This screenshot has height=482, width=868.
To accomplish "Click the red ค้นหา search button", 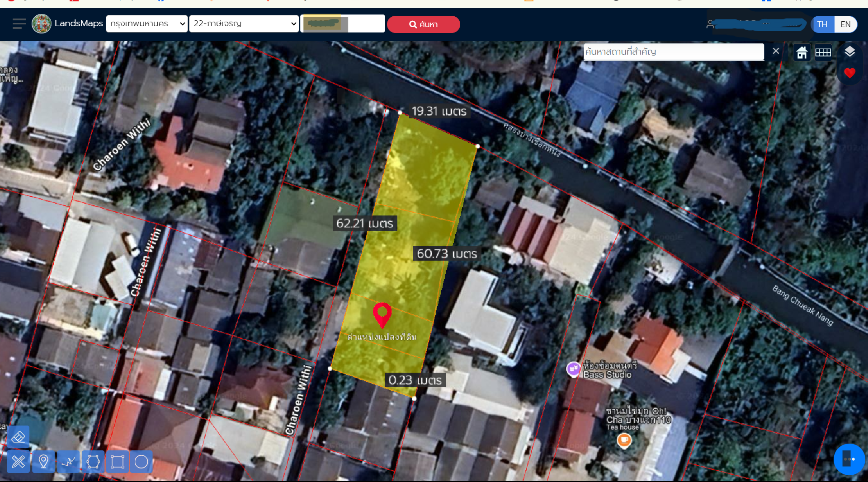I will click(x=423, y=24).
